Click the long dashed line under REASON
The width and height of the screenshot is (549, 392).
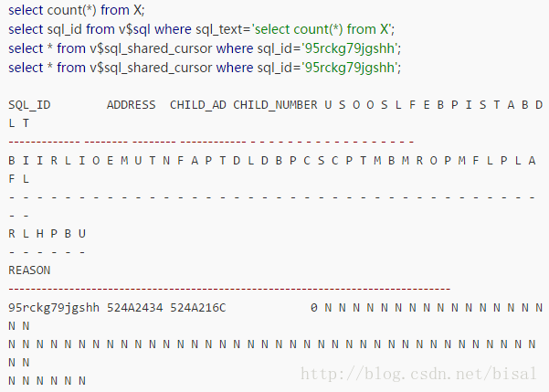(x=228, y=289)
